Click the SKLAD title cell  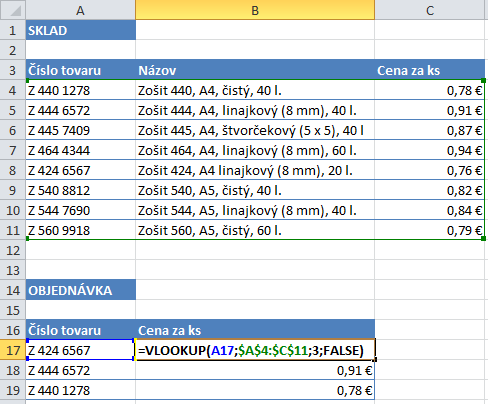81,30
